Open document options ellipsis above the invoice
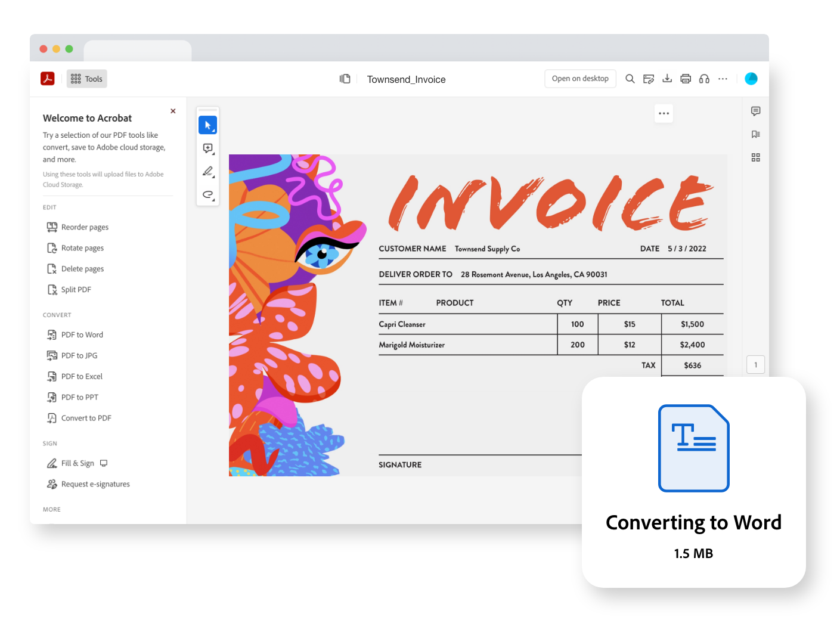840x626 pixels. [x=664, y=113]
